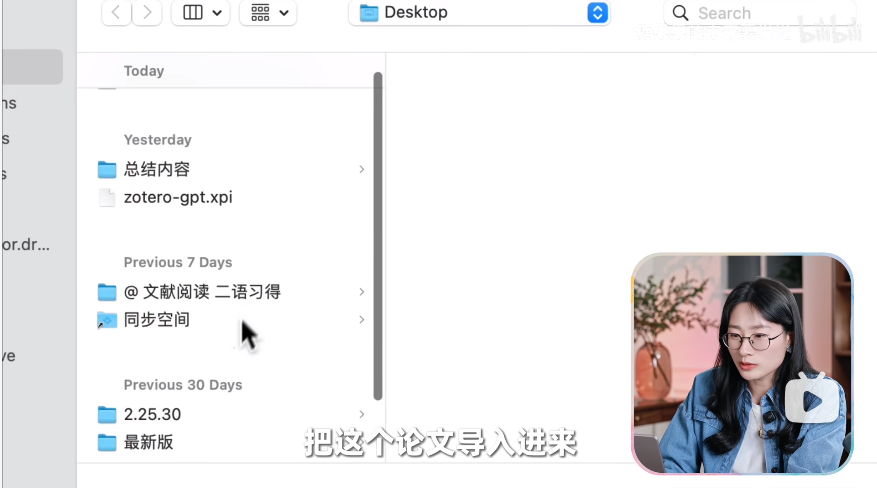Click the 2.25.30 folder icon
Viewport: 877px width, 488px height.
107,414
